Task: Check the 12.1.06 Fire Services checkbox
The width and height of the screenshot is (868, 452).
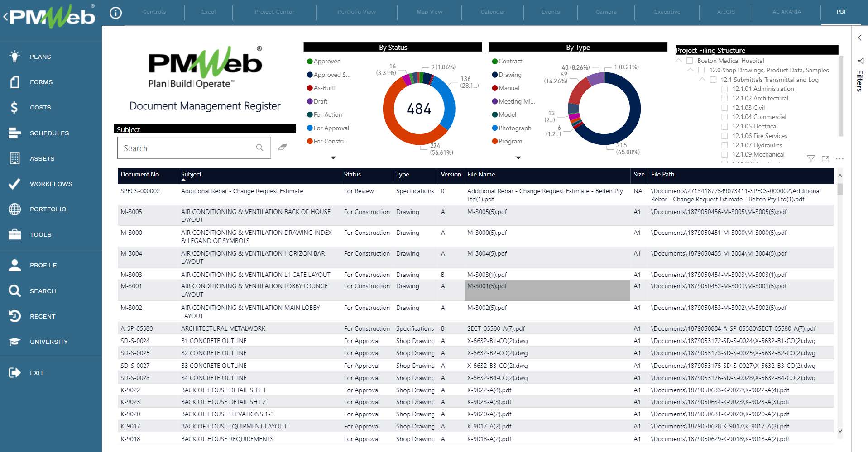Action: (724, 136)
